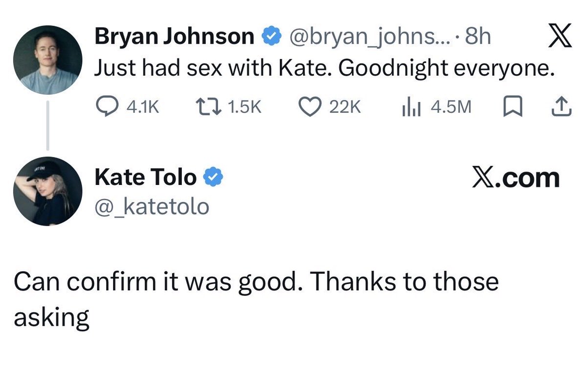
Task: Click the Kate Tolo display name
Action: [x=146, y=177]
